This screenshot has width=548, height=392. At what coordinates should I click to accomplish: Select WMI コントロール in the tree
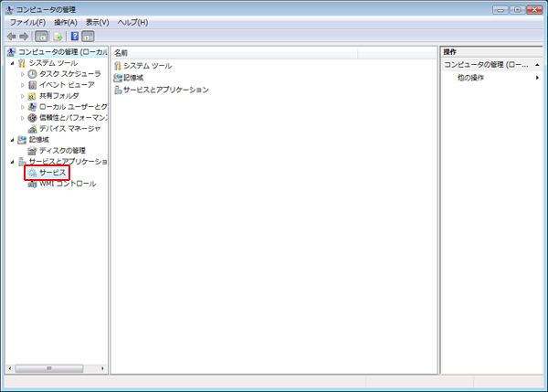(68, 184)
